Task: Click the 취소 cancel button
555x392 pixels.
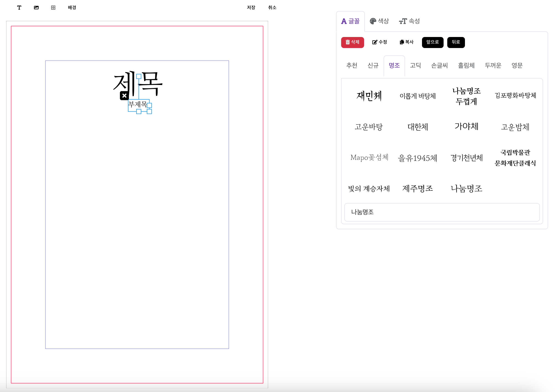Action: coord(272,8)
